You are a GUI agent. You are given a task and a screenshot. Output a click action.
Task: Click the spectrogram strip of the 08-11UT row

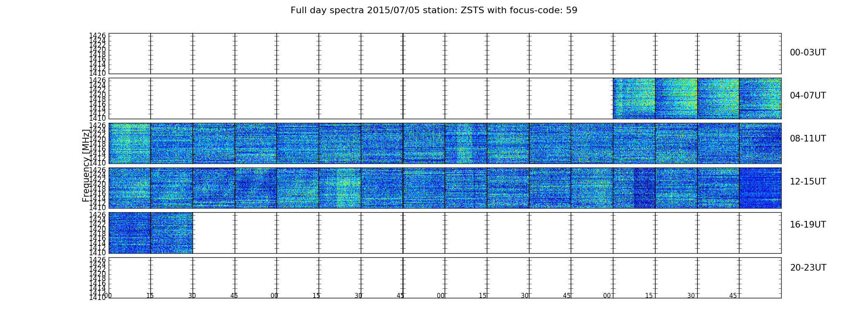[445, 143]
